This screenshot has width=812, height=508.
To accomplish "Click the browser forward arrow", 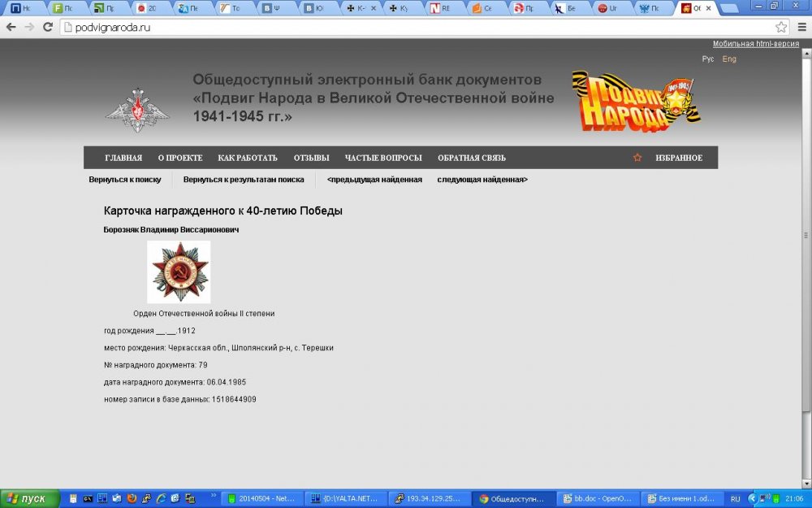I will pyautogui.click(x=29, y=27).
